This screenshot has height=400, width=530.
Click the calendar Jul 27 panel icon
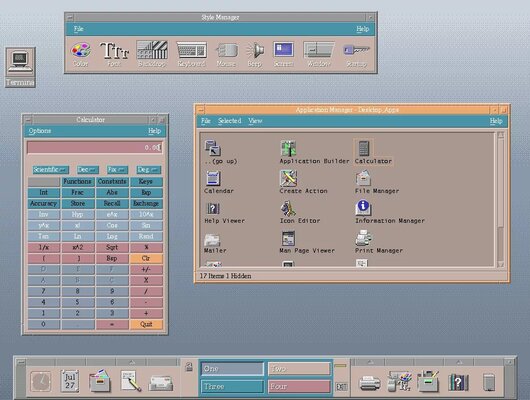70,381
